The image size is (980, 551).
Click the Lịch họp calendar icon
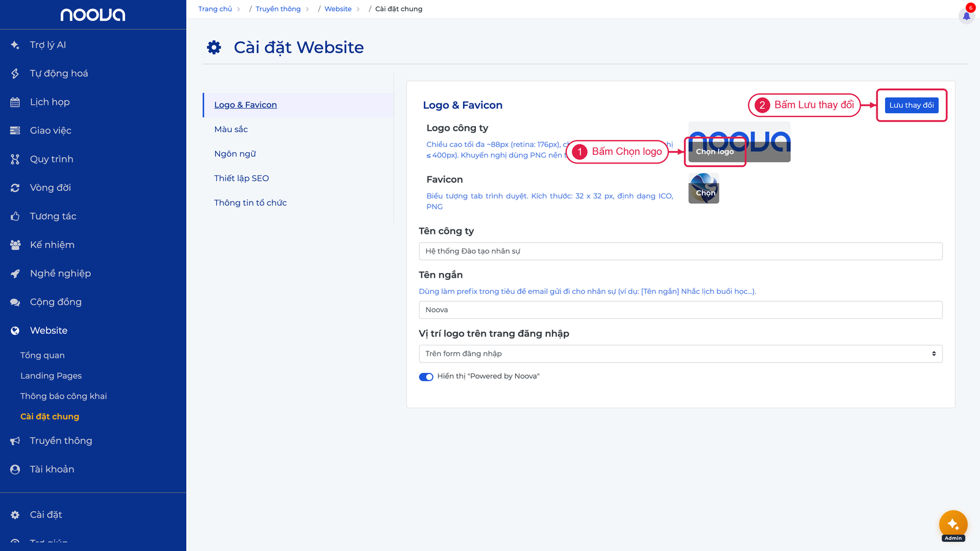(15, 102)
